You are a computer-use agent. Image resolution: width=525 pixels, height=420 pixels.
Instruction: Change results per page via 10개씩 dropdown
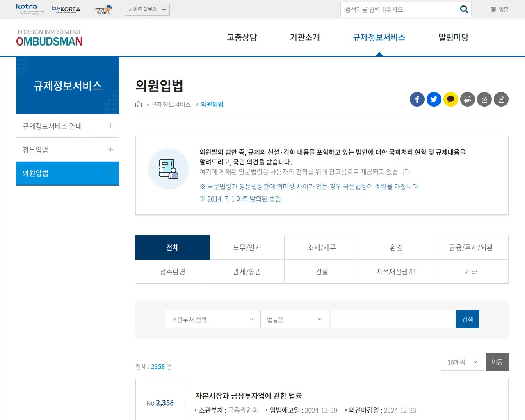pyautogui.click(x=462, y=362)
